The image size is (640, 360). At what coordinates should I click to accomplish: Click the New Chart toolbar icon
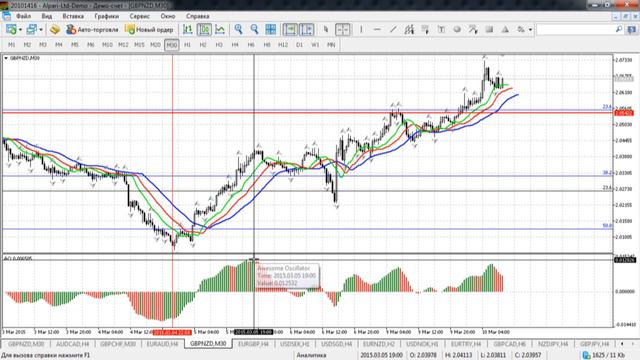click(11, 29)
